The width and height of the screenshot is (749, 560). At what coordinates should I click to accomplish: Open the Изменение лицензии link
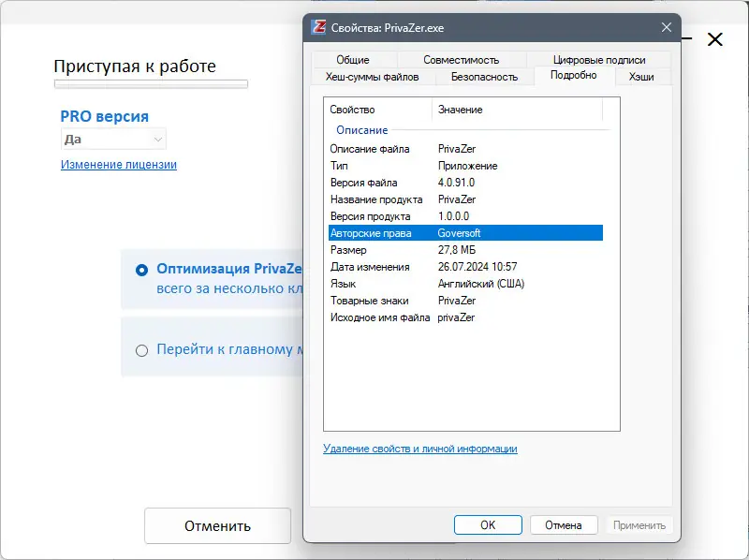(119, 165)
